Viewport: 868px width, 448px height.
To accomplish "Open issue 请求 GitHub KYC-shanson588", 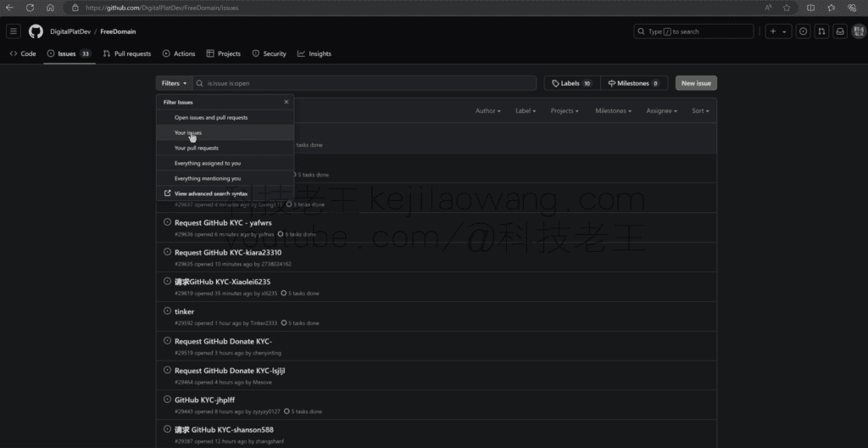I will (224, 429).
